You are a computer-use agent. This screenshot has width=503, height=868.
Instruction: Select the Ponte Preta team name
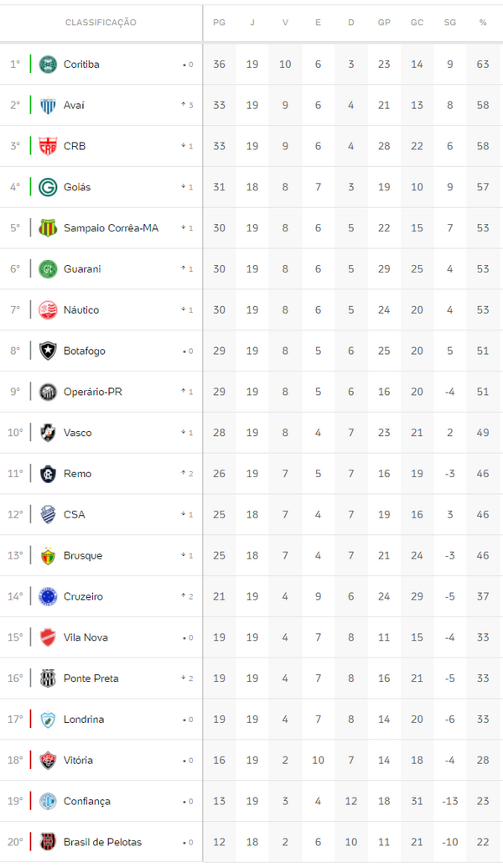coord(91,678)
